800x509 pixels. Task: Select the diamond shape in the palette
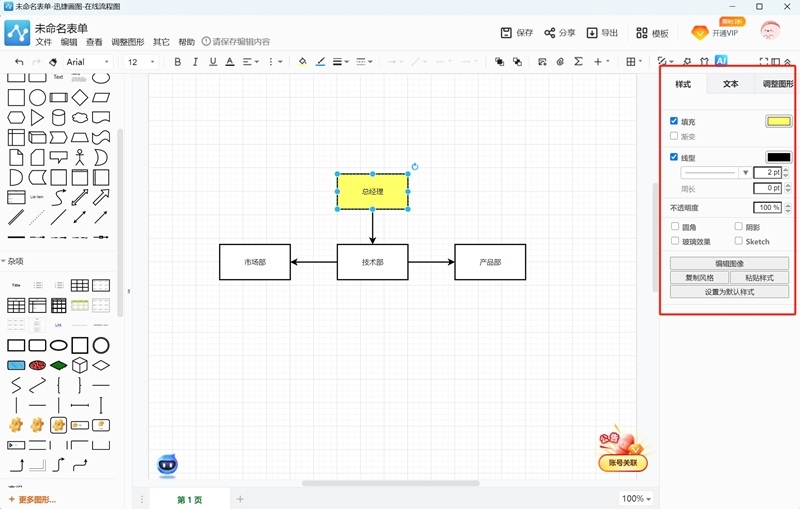coord(80,97)
